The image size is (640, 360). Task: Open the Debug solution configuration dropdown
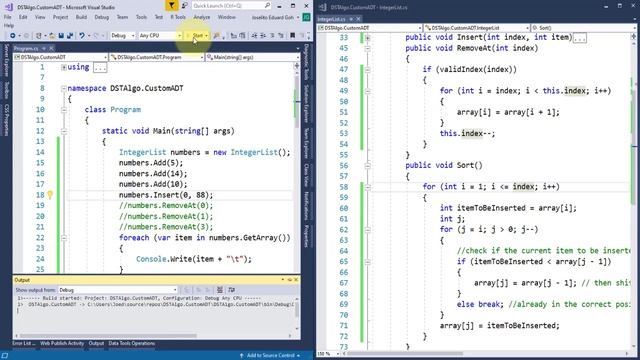[x=122, y=36]
